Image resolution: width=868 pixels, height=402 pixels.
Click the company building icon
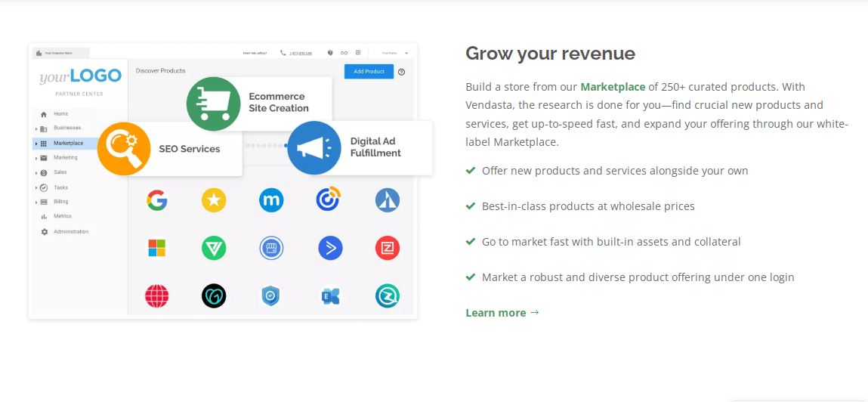(39, 53)
